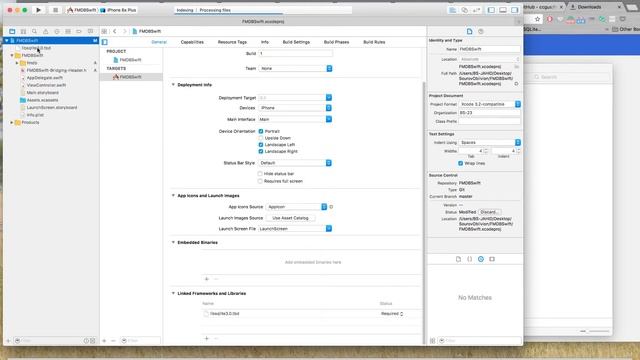This screenshot has height=360, width=640.
Task: Go forward in editor history
Action: [x=124, y=31]
